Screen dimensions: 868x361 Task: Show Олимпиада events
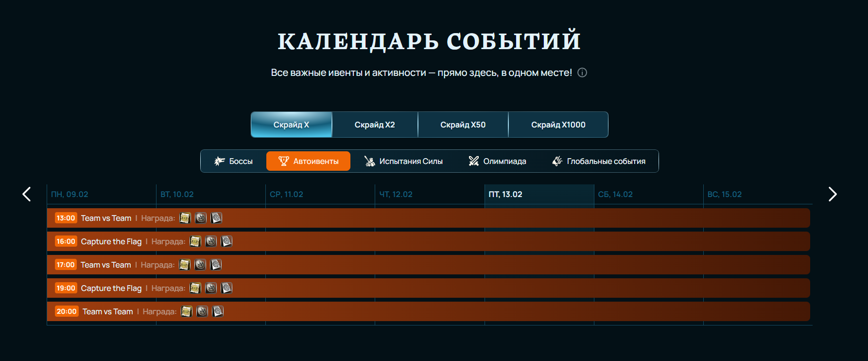click(x=497, y=161)
